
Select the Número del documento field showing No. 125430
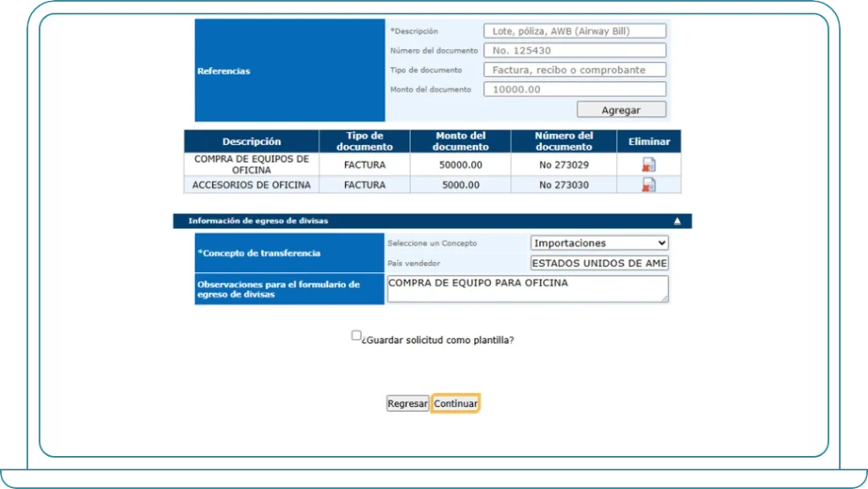(x=575, y=49)
